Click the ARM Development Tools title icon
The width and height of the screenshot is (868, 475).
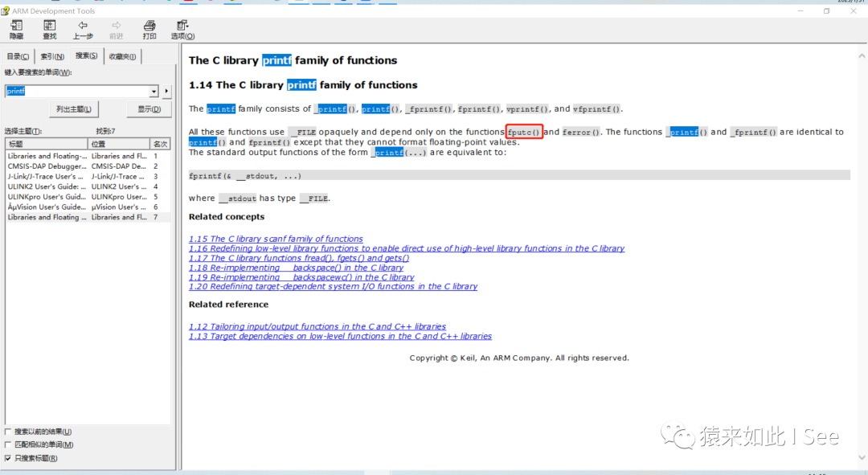click(6, 10)
